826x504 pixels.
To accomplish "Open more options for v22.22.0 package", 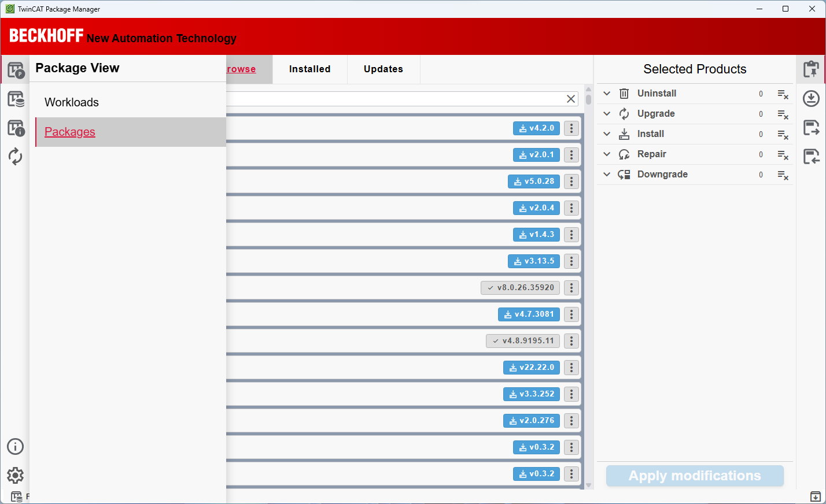I will coord(571,368).
